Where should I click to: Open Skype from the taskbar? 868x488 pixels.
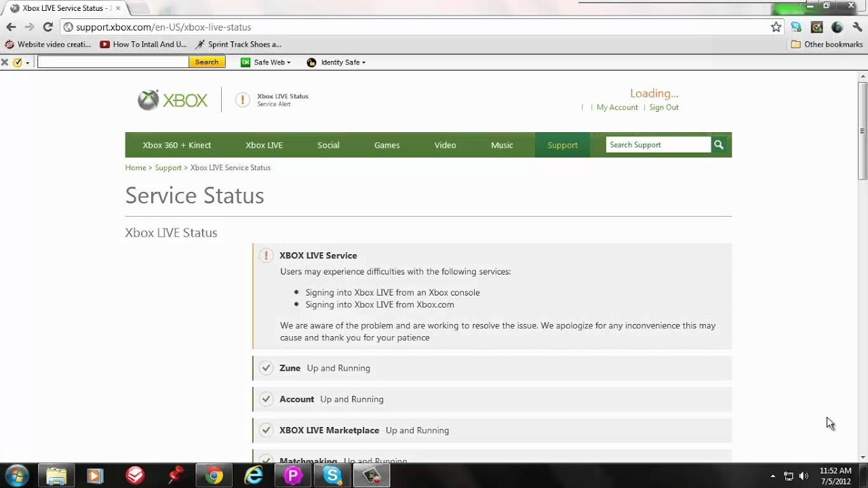(x=332, y=476)
